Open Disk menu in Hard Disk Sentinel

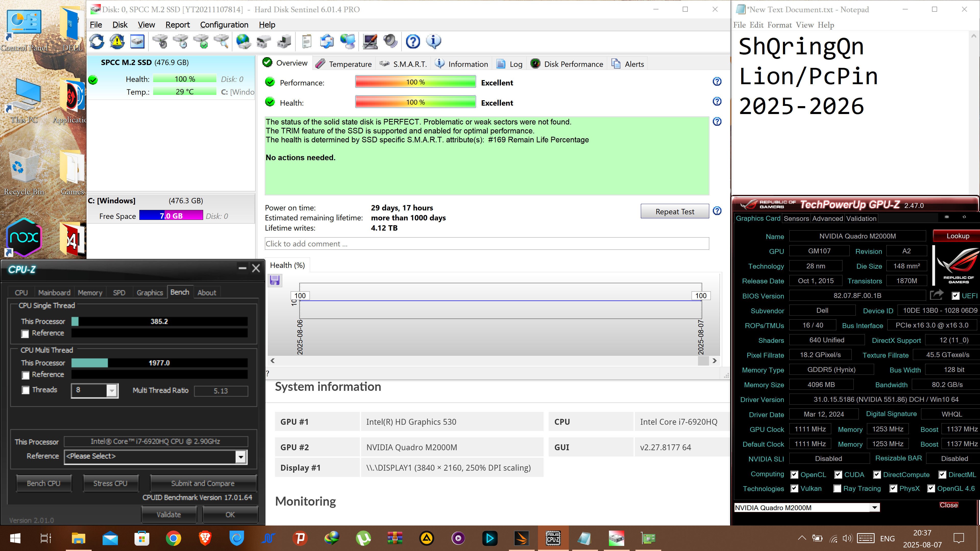pos(120,25)
